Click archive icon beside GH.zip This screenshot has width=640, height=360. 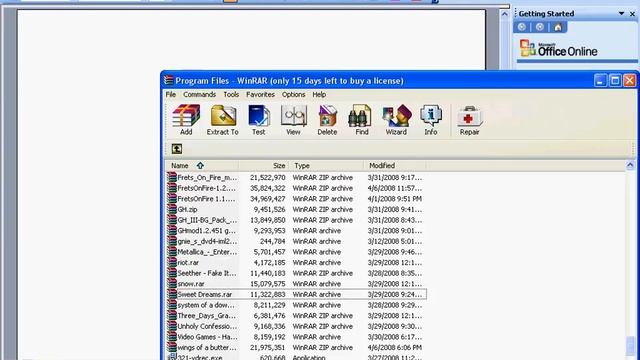pos(172,209)
